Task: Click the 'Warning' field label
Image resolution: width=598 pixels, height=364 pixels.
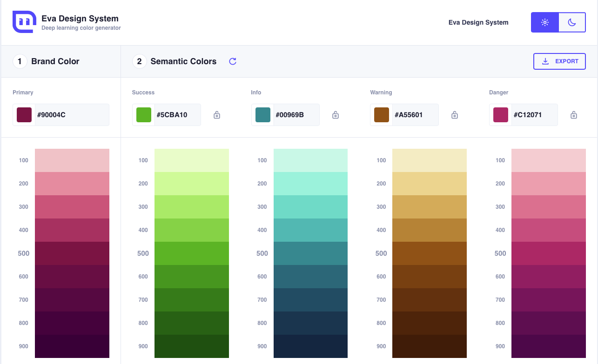Action: [x=381, y=93]
